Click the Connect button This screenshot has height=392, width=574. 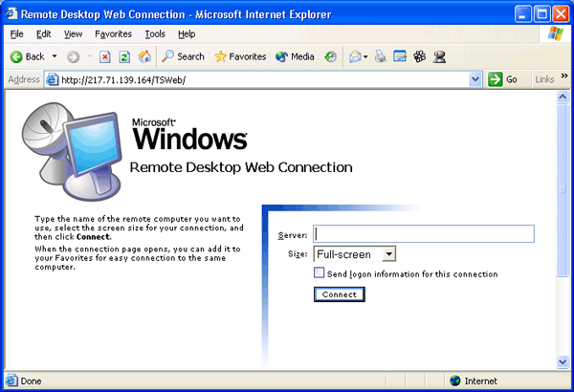[340, 294]
